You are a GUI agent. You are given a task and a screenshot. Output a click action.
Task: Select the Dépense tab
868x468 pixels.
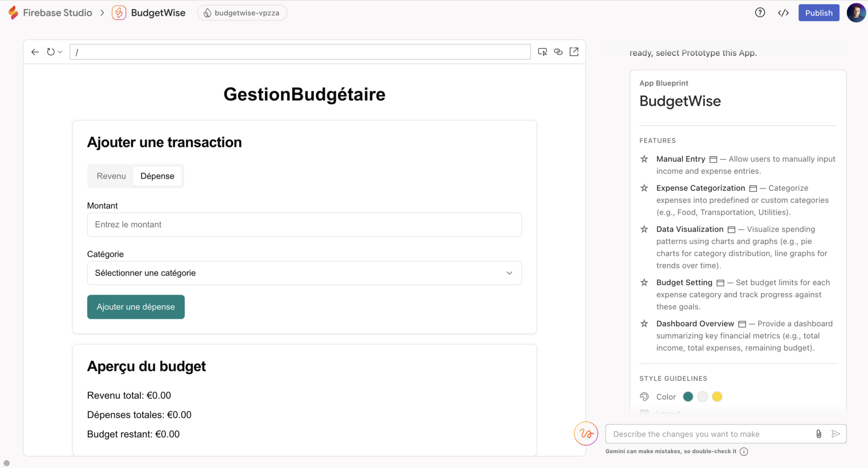click(157, 176)
